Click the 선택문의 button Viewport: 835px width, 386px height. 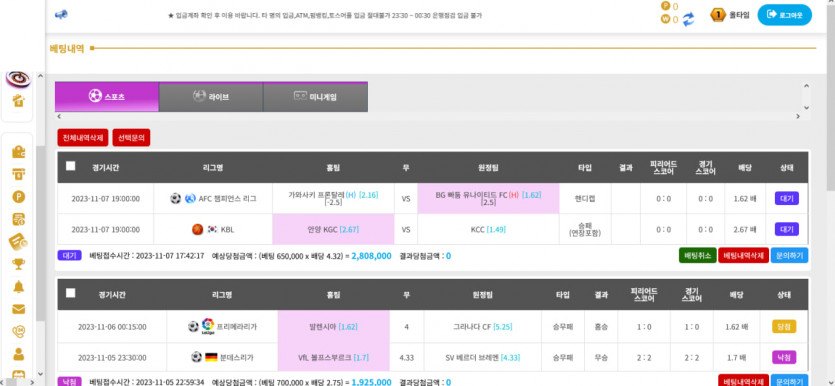click(132, 137)
